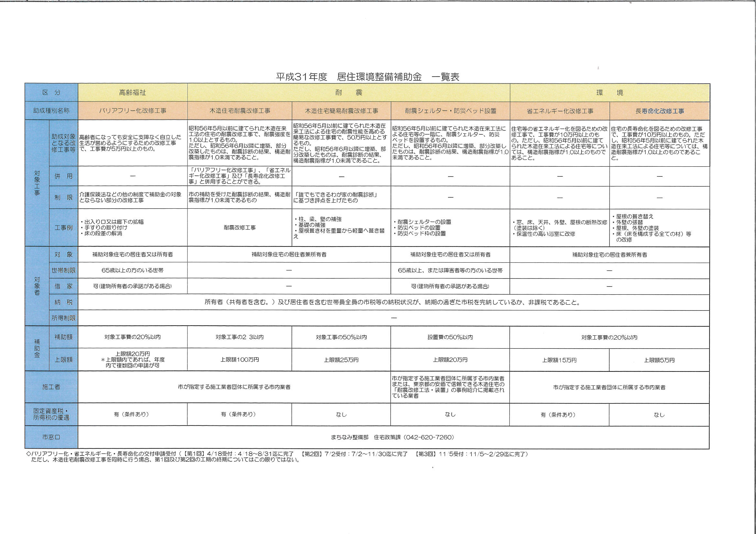Click the 65歳以上の方のいる世帯 cell
Viewport: 756px width, 534px height.
click(132, 270)
